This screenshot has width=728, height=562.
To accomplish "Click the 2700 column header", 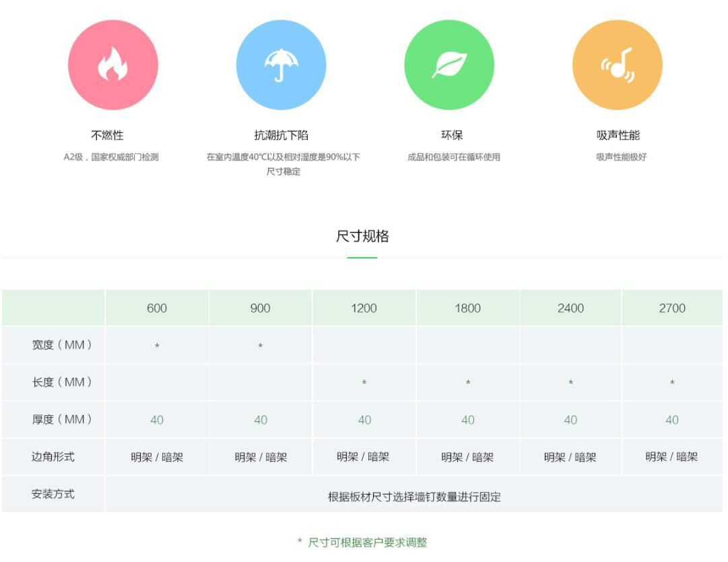I will (x=672, y=309).
